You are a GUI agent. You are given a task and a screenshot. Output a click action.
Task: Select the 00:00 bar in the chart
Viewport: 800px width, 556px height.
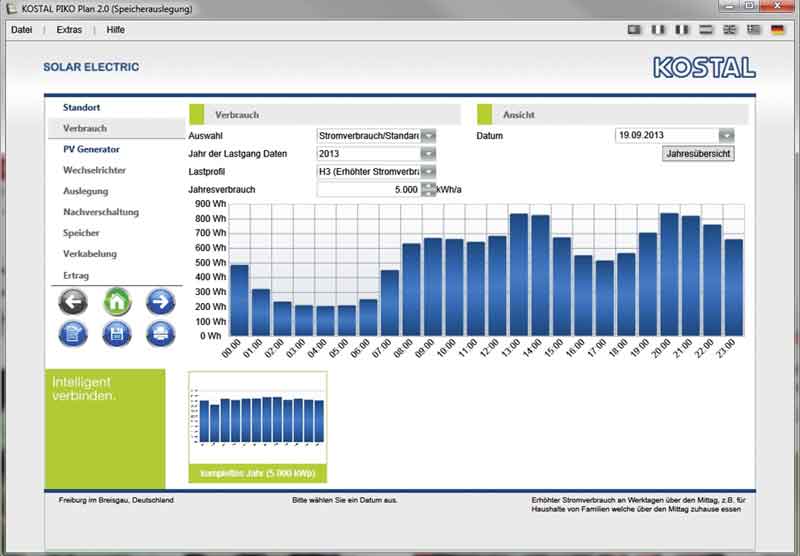click(240, 300)
